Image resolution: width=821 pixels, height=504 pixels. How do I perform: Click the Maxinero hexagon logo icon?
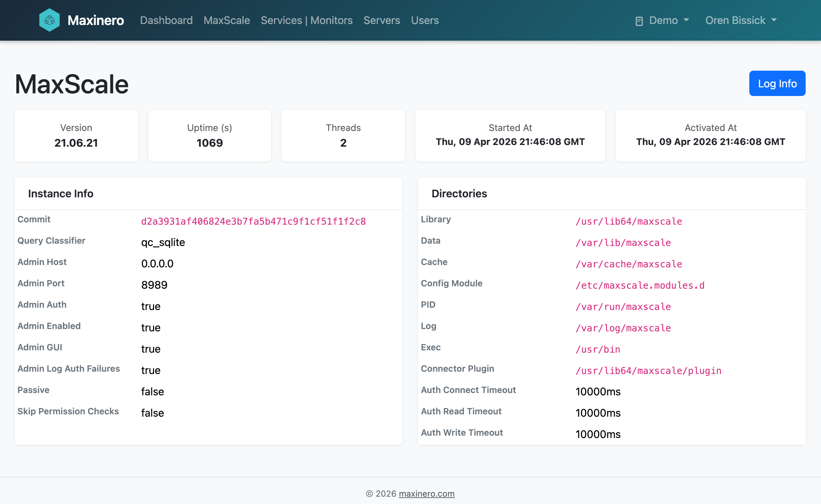(x=49, y=20)
